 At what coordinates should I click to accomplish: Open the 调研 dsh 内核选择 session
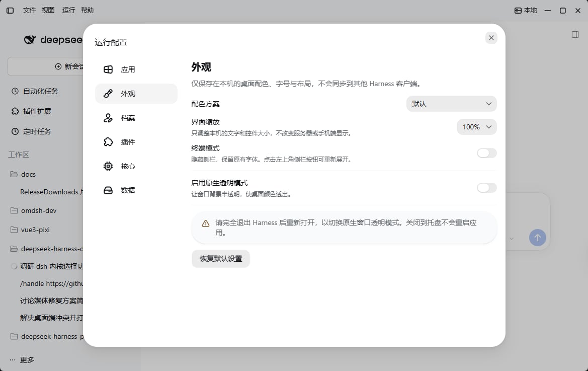(51, 266)
